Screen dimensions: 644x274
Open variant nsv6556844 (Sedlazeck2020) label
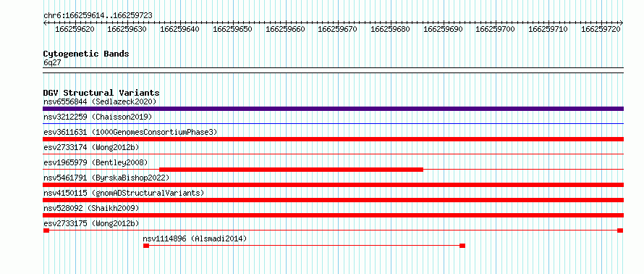(x=100, y=101)
